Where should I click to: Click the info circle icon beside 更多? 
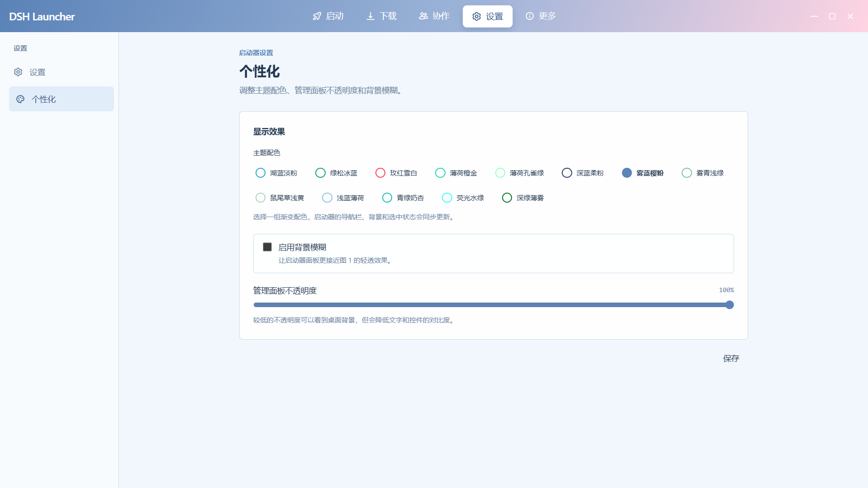pyautogui.click(x=530, y=16)
